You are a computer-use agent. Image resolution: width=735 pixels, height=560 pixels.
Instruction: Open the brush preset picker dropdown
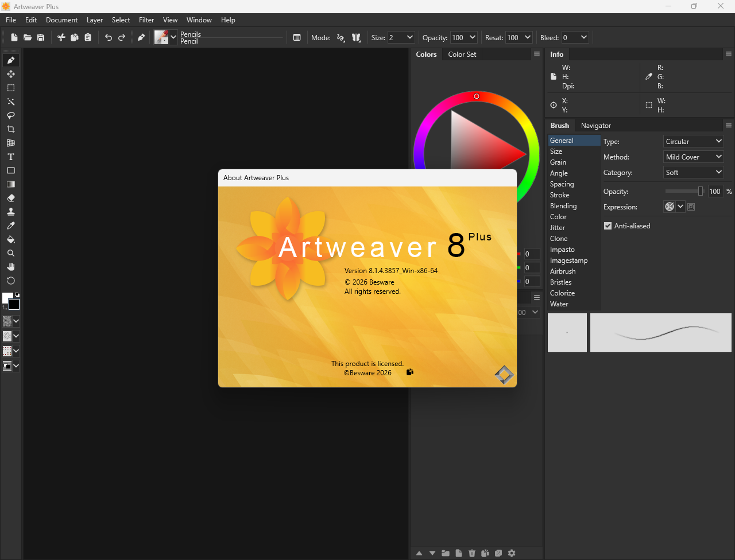173,37
